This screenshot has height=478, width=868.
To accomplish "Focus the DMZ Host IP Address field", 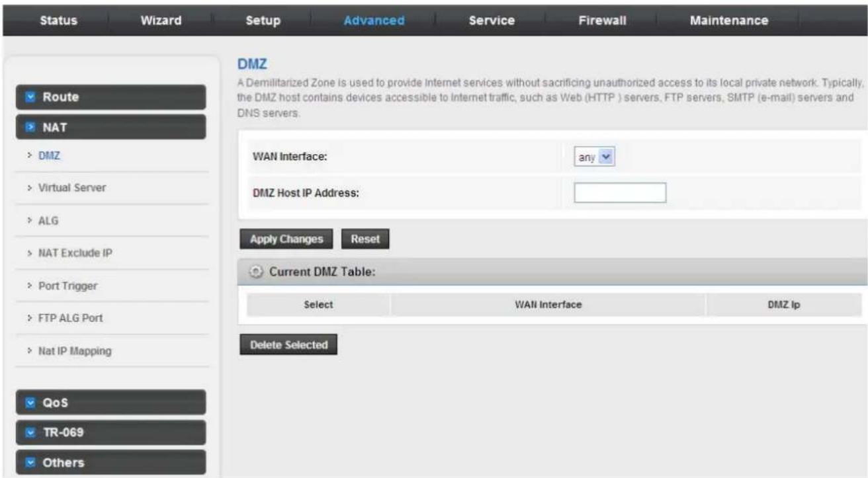I will pyautogui.click(x=620, y=193).
